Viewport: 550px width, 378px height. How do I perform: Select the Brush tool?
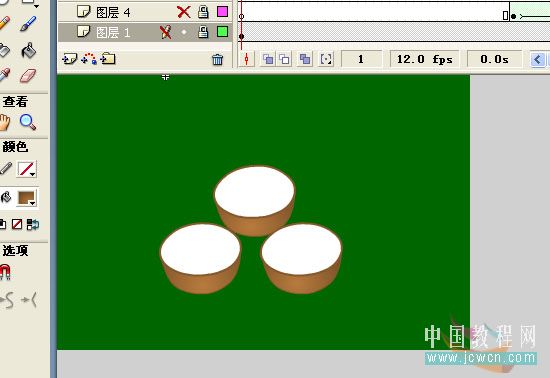[x=28, y=23]
